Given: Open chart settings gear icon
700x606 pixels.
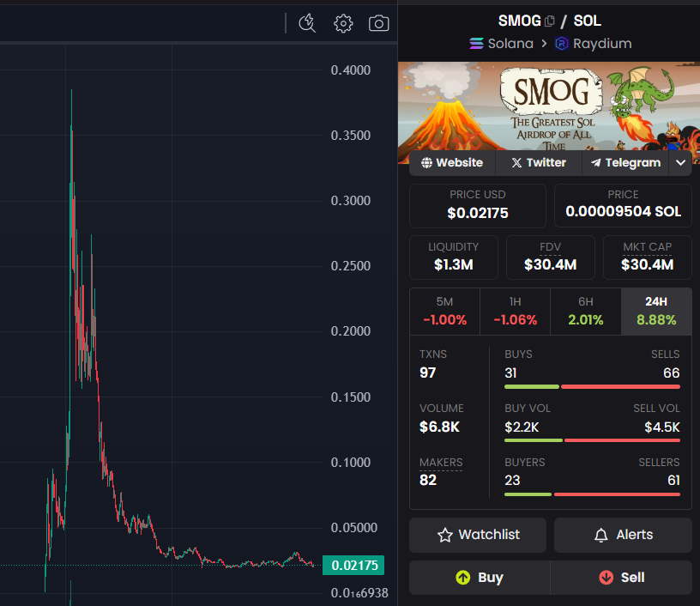Looking at the screenshot, I should click(x=343, y=23).
